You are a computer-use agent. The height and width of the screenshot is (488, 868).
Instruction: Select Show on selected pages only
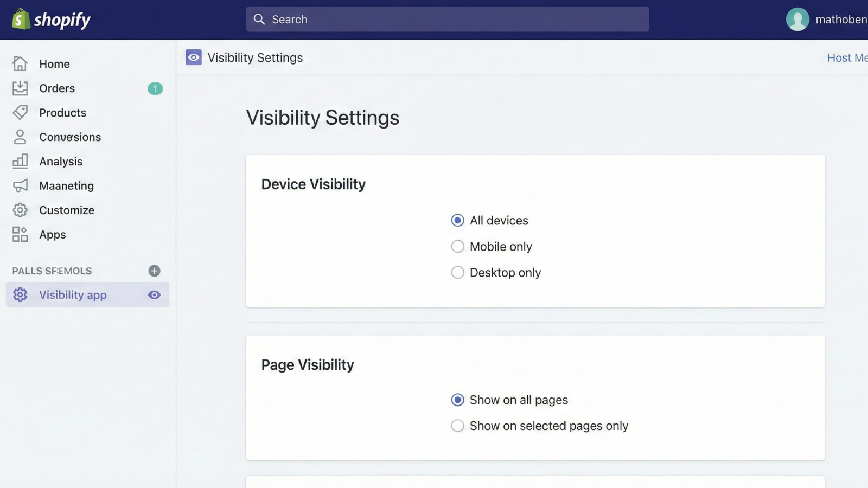(x=457, y=426)
